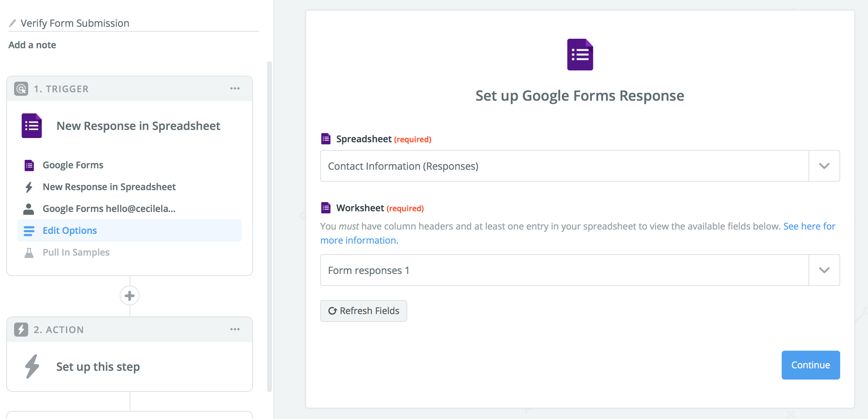Click the lightning icon in the 2. ACTION header
868x419 pixels.
21,330
